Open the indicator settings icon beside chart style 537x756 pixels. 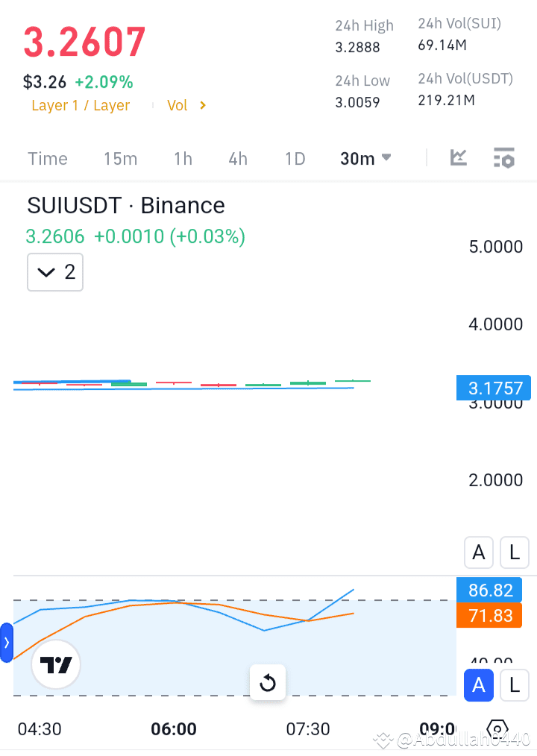tap(503, 158)
